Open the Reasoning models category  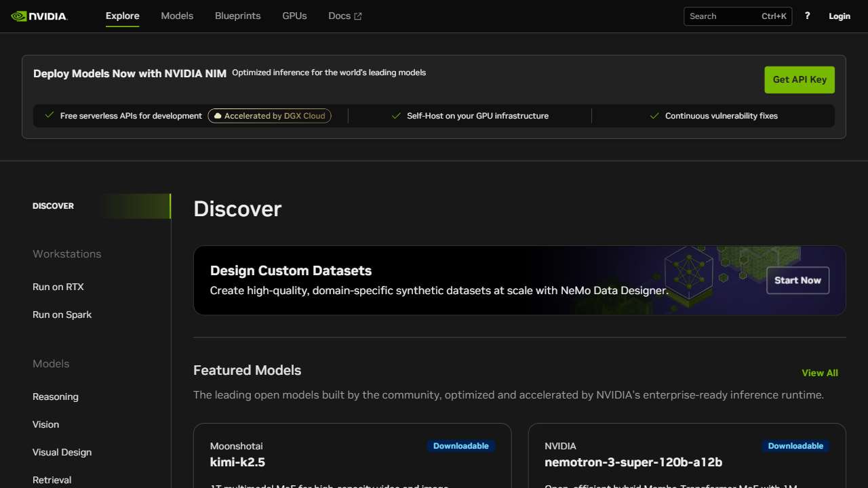click(x=56, y=396)
